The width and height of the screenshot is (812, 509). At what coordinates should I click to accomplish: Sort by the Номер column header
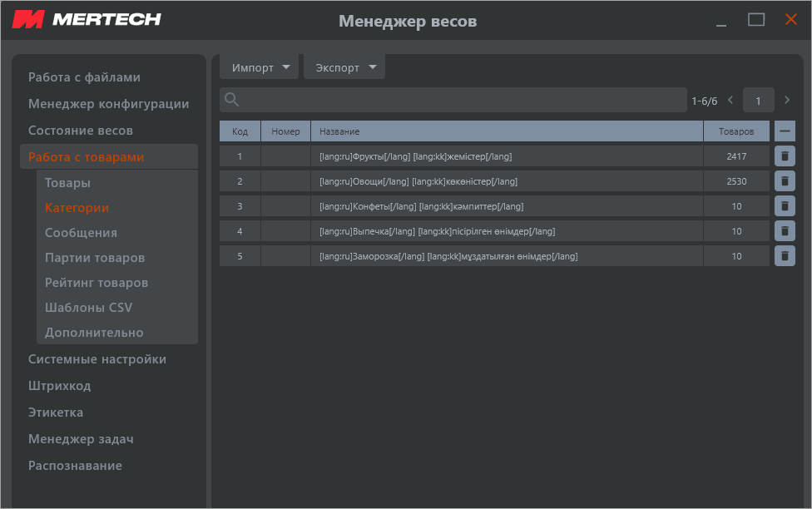285,131
